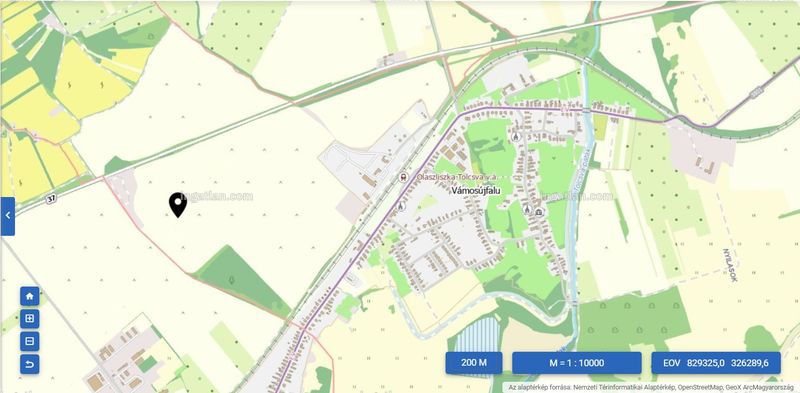Click the Olaszliszka-Tolcsva railway station icon

[x=404, y=177]
